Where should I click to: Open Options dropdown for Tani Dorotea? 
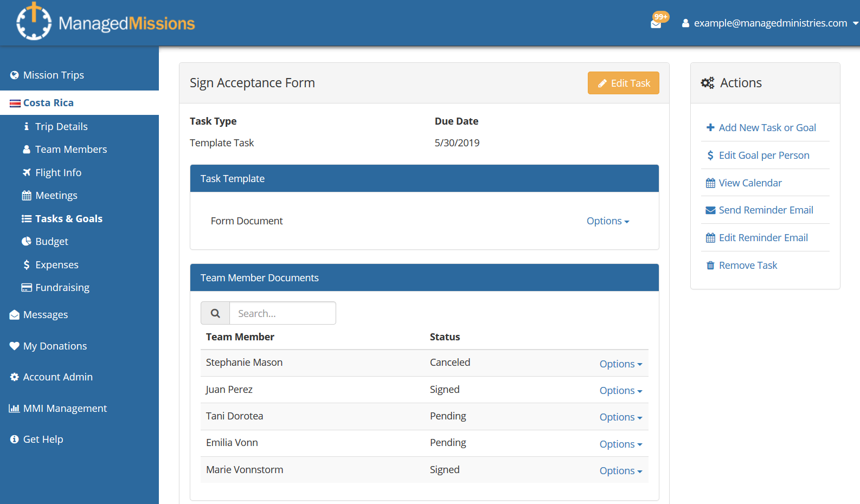coord(621,417)
